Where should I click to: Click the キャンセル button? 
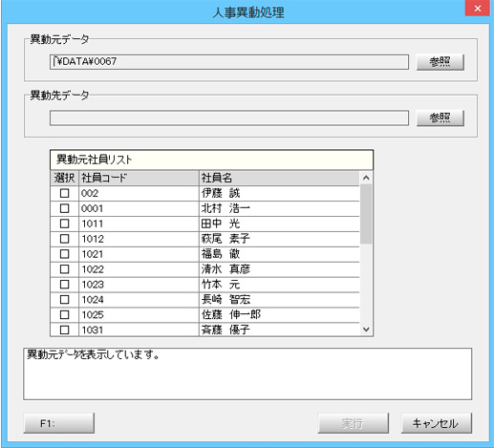[437, 423]
